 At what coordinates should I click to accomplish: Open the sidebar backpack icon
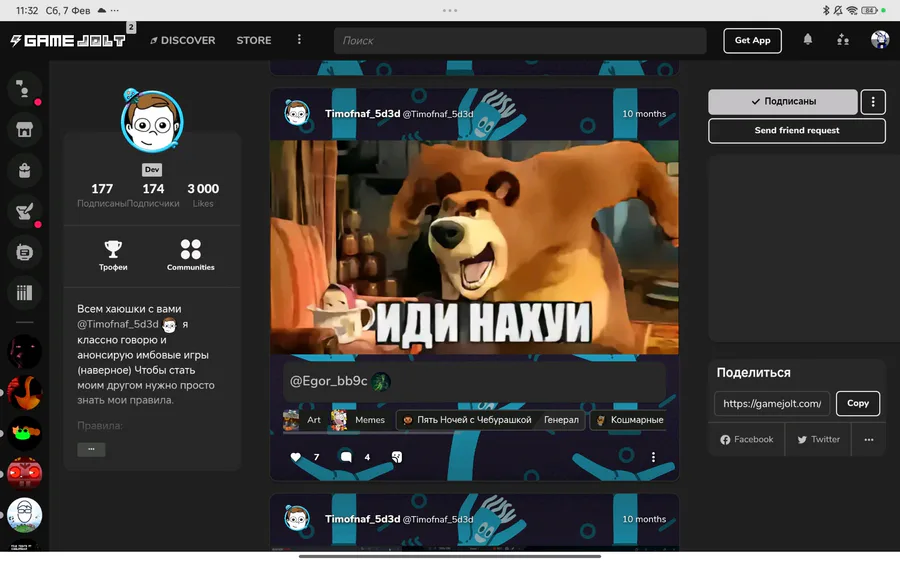pos(24,170)
